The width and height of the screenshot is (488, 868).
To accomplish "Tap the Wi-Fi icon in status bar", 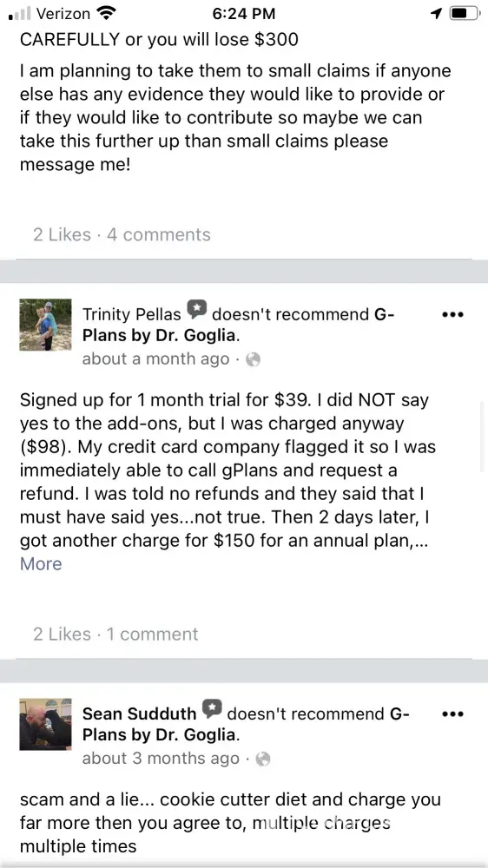I will (106, 13).
